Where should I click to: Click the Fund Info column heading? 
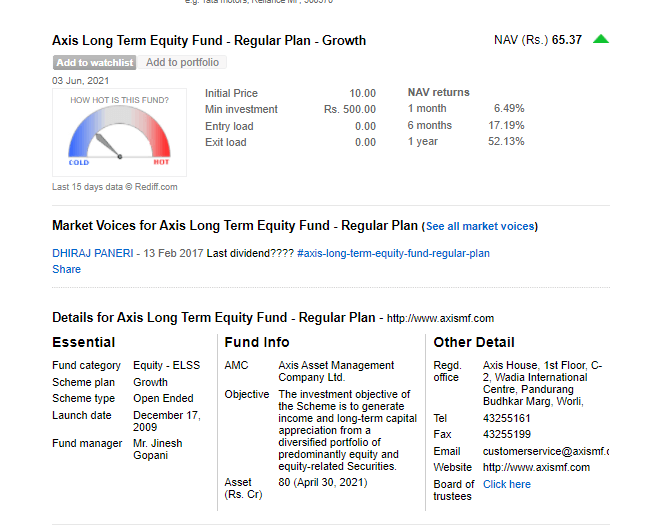[257, 342]
